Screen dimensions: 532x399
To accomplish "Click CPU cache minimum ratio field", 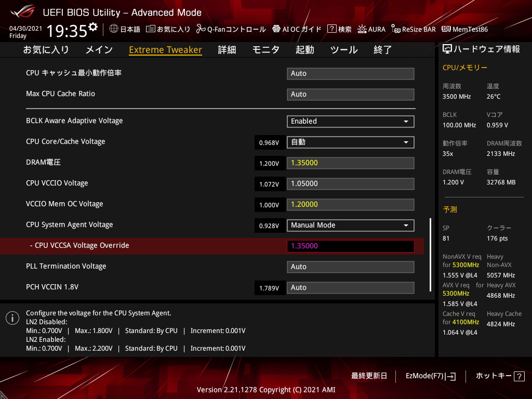I will click(x=351, y=74).
